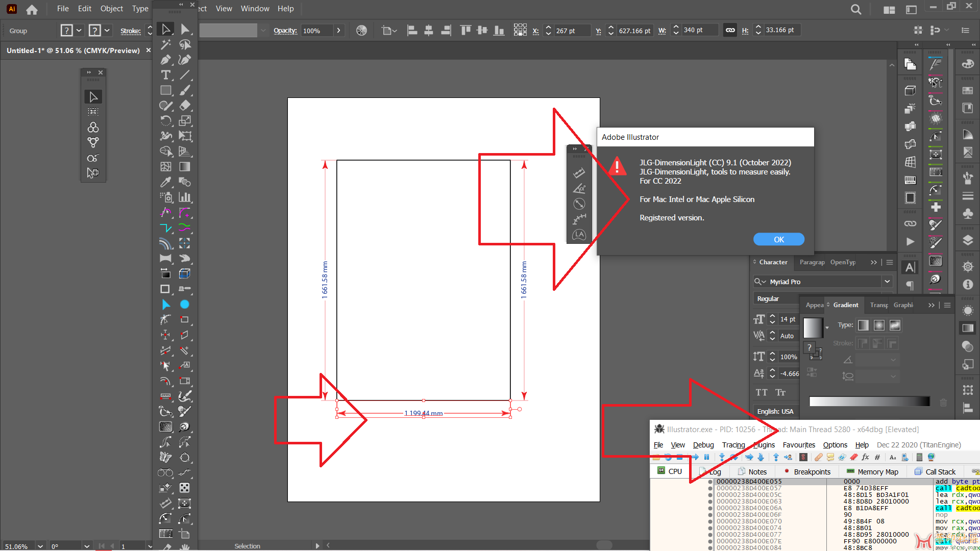Select the Type tool
Viewport: 980px width, 551px height.
coord(165,76)
